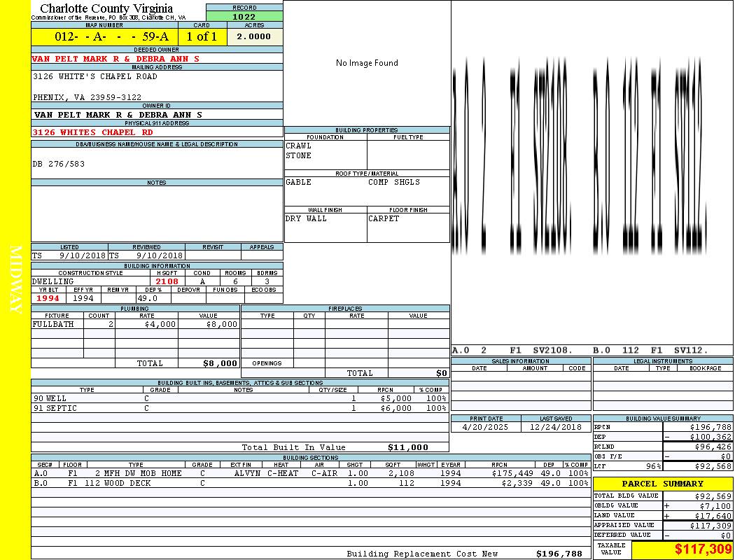Image resolution: width=735 pixels, height=560 pixels.
Task: Select the land value $17,640
Action: [x=713, y=516]
